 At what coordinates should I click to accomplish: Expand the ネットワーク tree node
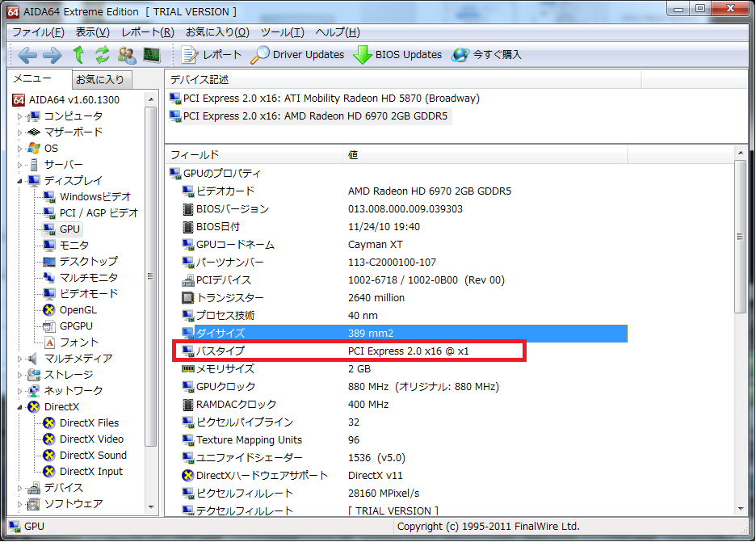pos(19,391)
